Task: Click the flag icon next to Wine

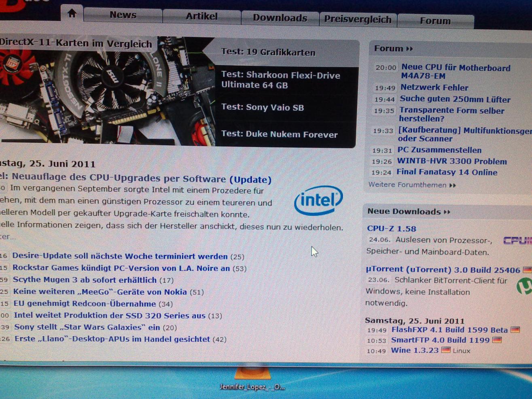Action: 445,350
